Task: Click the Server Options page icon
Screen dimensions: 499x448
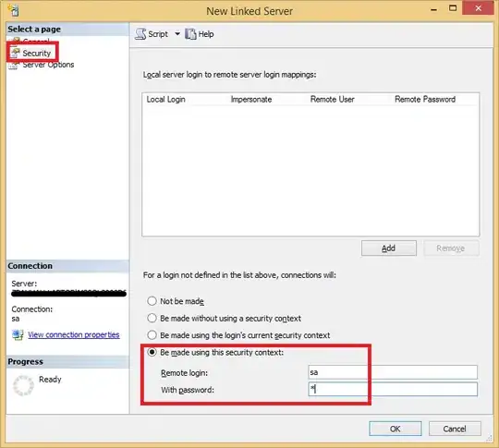Action: coord(14,66)
